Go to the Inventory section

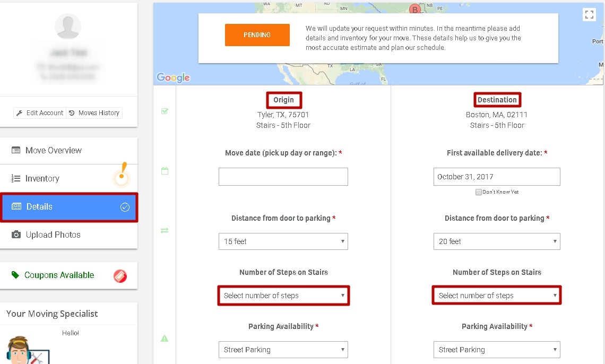pos(68,178)
